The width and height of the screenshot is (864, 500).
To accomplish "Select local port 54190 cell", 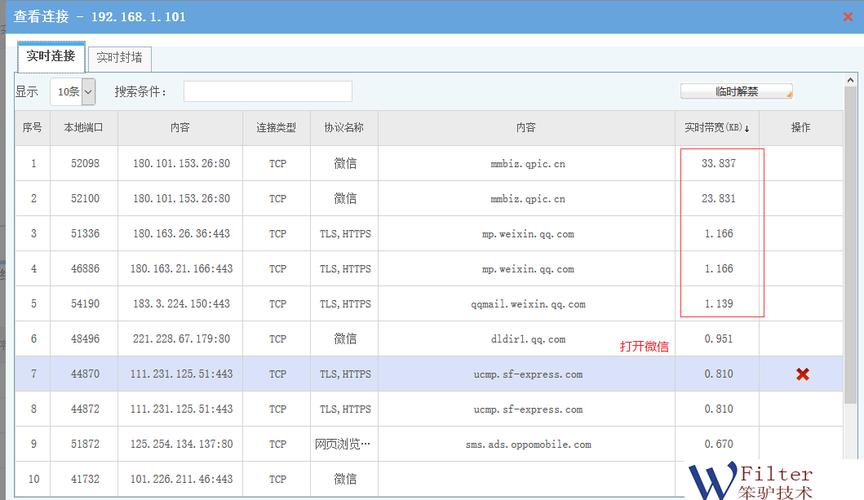I will 85,304.
